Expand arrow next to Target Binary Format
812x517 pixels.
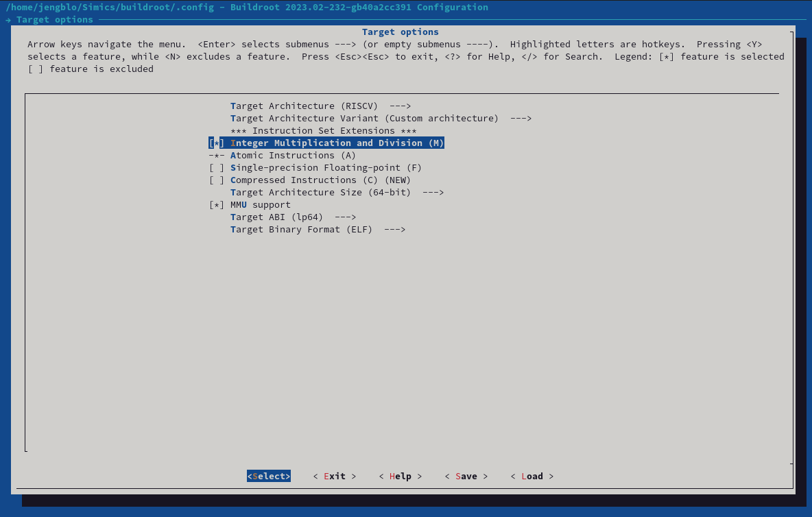[x=394, y=230]
